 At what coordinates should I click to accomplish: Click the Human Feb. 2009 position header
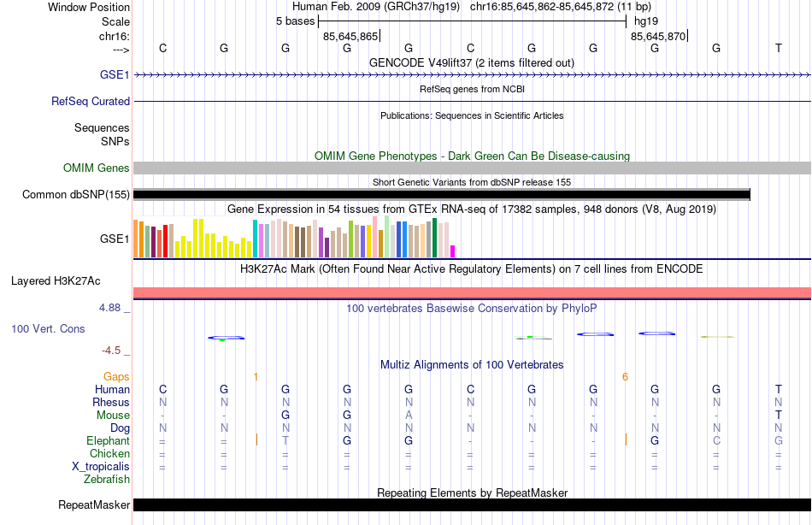(472, 7)
